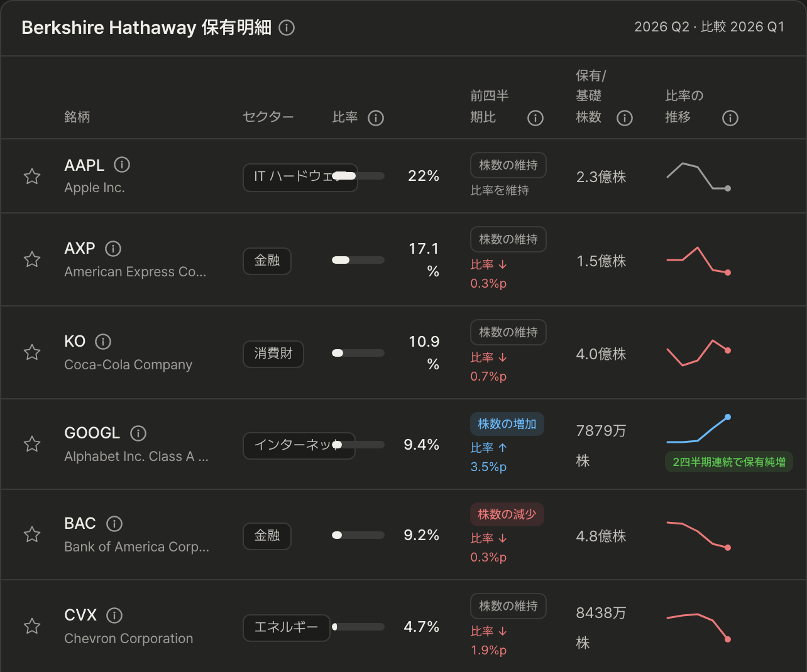Click the 金融 sector tag in AXP row
This screenshot has width=807, height=672.
[x=267, y=261]
